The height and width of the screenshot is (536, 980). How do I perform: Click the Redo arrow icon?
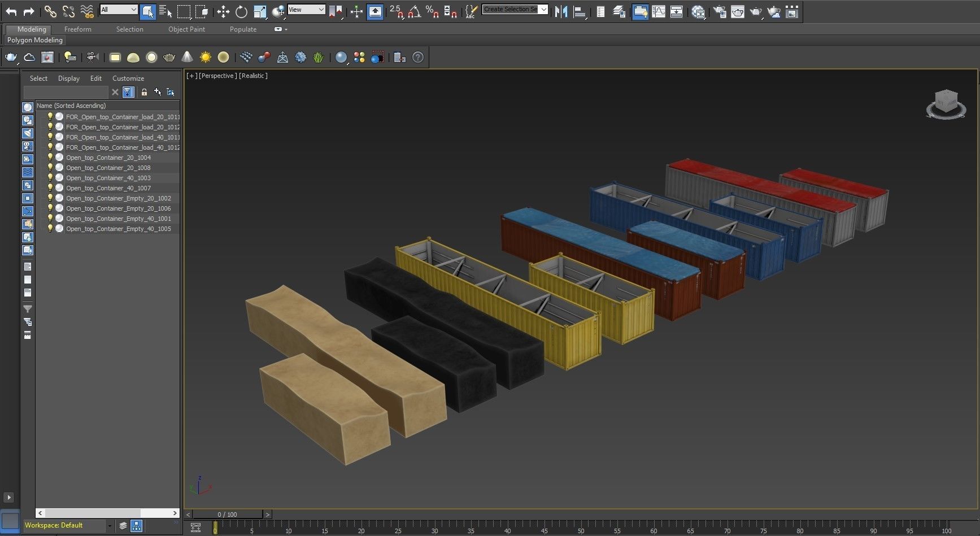[x=29, y=11]
